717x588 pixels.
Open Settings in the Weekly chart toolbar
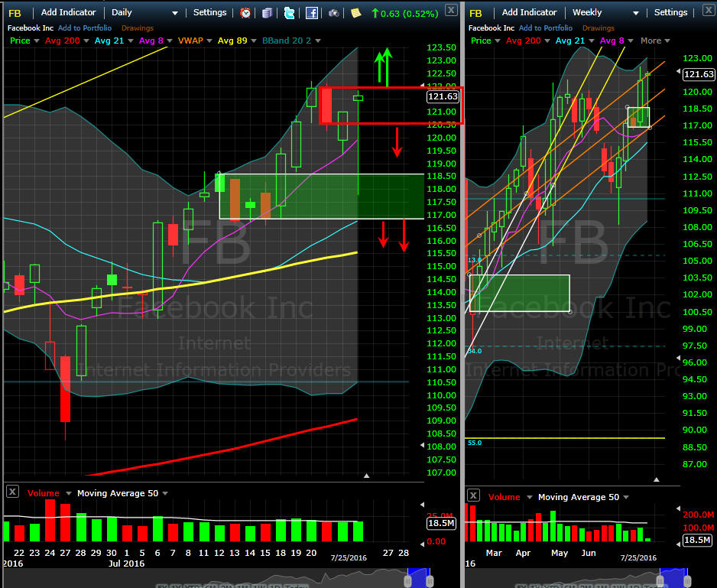tap(671, 12)
